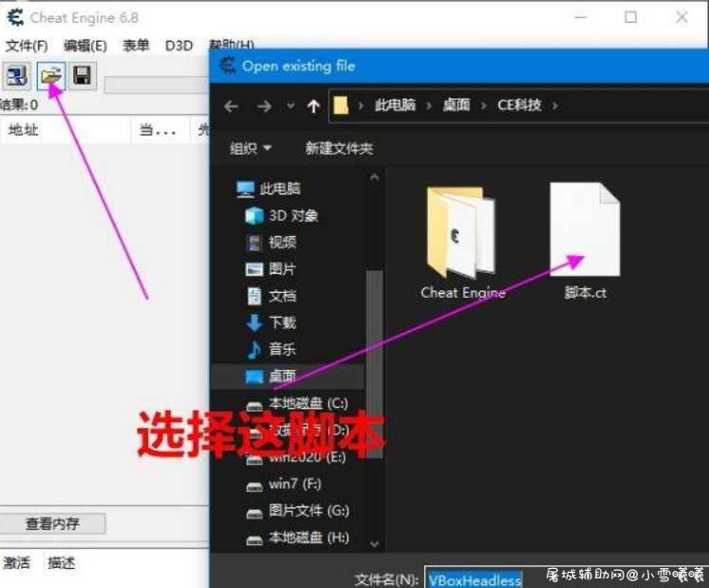This screenshot has height=588, width=709.
Task: Open the 文件(F) menu
Action: [27, 46]
